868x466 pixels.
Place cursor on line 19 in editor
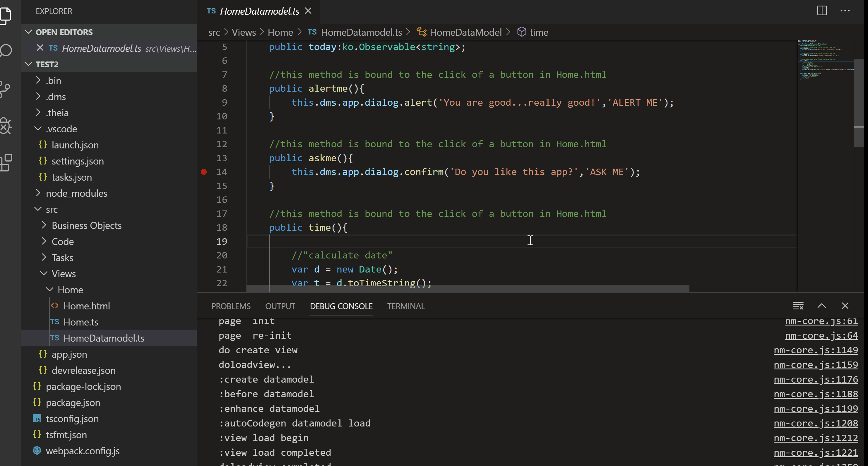(522, 241)
